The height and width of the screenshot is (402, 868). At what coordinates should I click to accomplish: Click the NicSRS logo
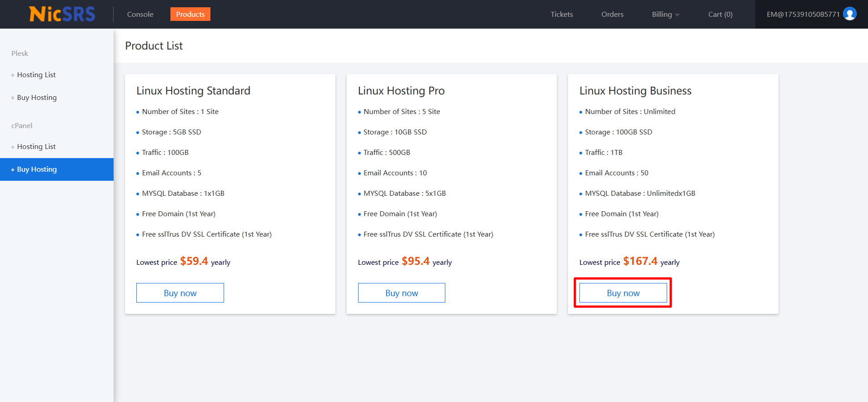pyautogui.click(x=62, y=14)
